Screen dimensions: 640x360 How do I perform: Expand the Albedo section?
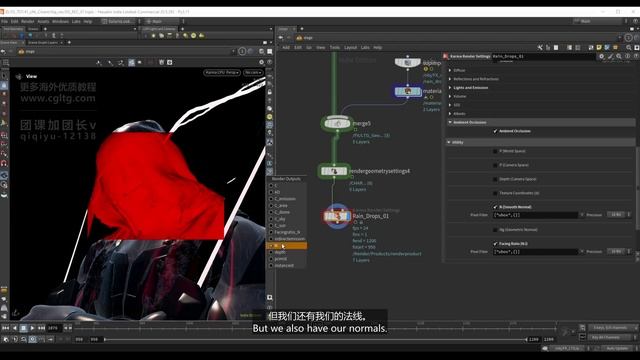450,114
